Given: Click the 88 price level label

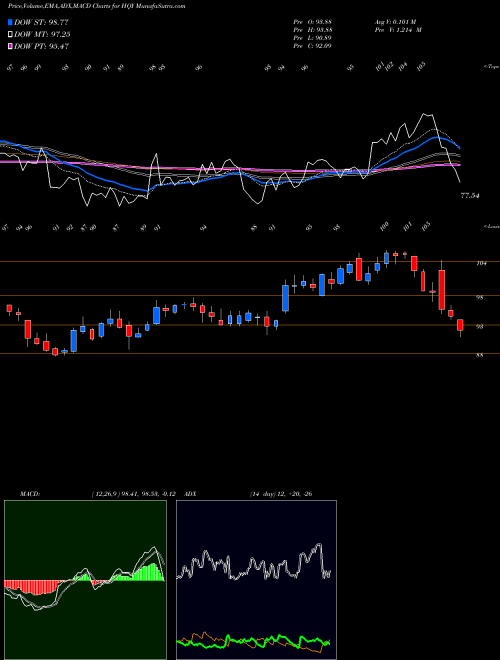Looking at the screenshot, I should pos(479,355).
